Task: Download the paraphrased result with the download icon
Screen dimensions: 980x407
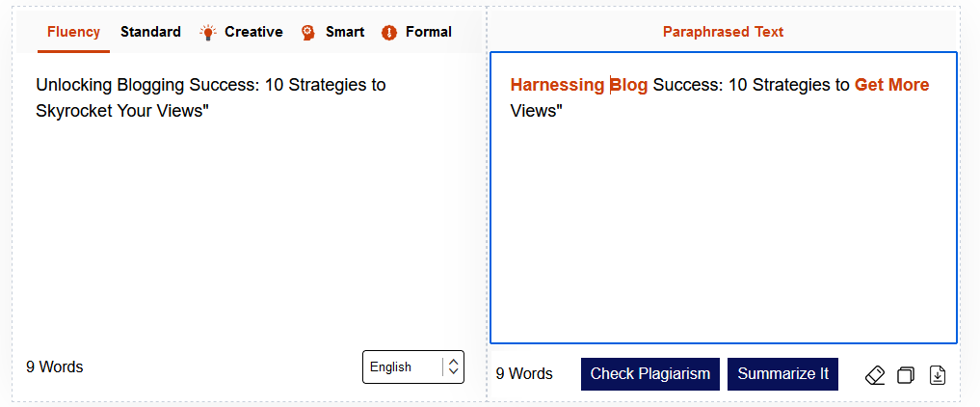Action: pyautogui.click(x=937, y=375)
